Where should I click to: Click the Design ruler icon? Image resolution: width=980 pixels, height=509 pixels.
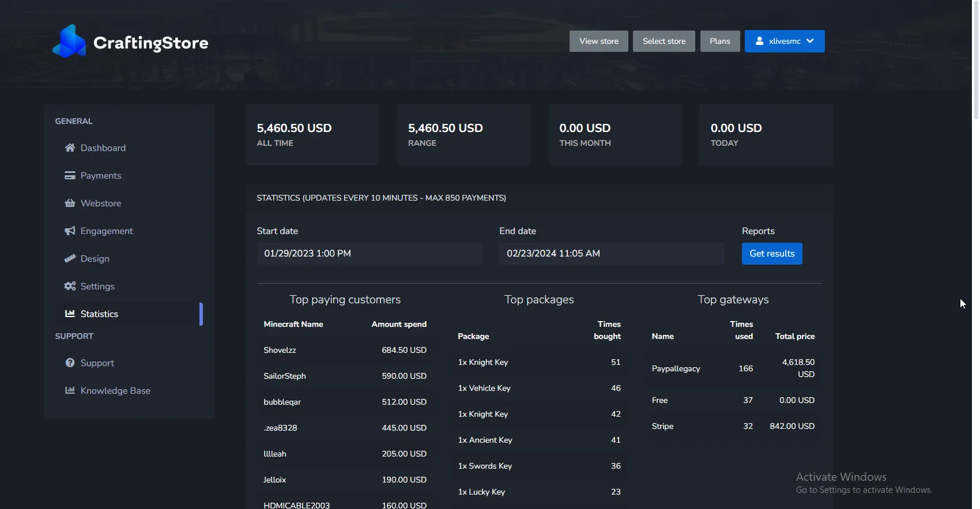click(70, 258)
